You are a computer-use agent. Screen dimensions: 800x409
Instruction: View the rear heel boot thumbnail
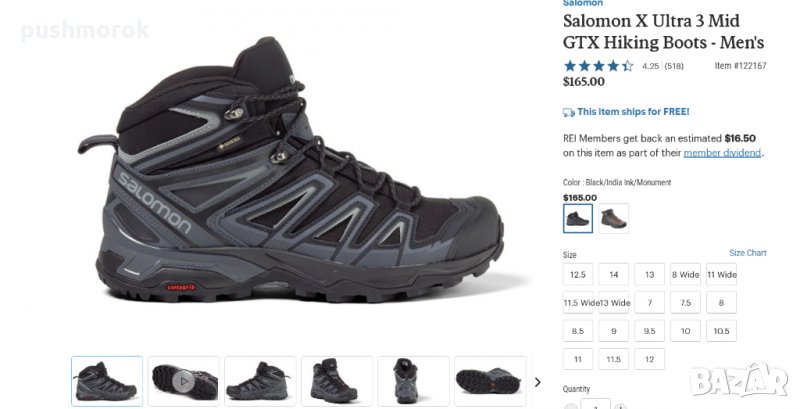click(413, 381)
